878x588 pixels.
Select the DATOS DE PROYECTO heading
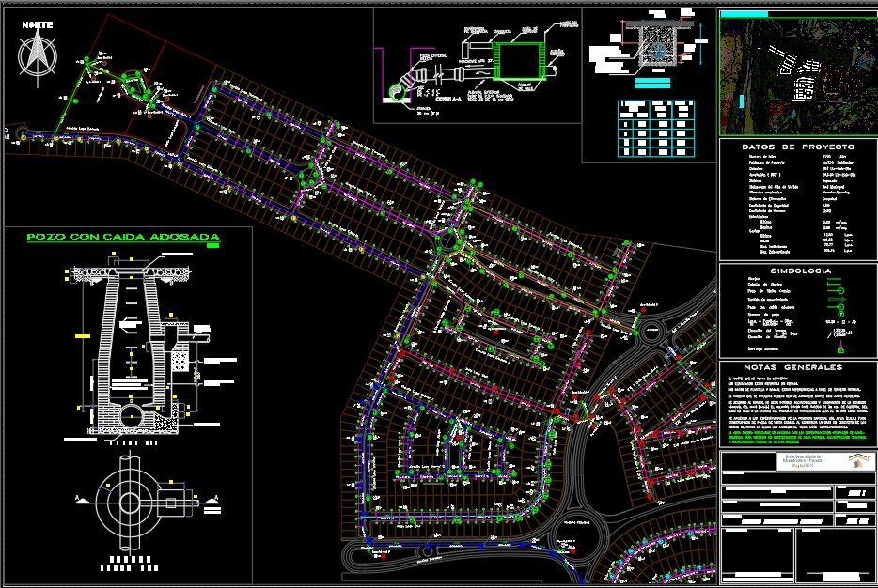click(798, 147)
